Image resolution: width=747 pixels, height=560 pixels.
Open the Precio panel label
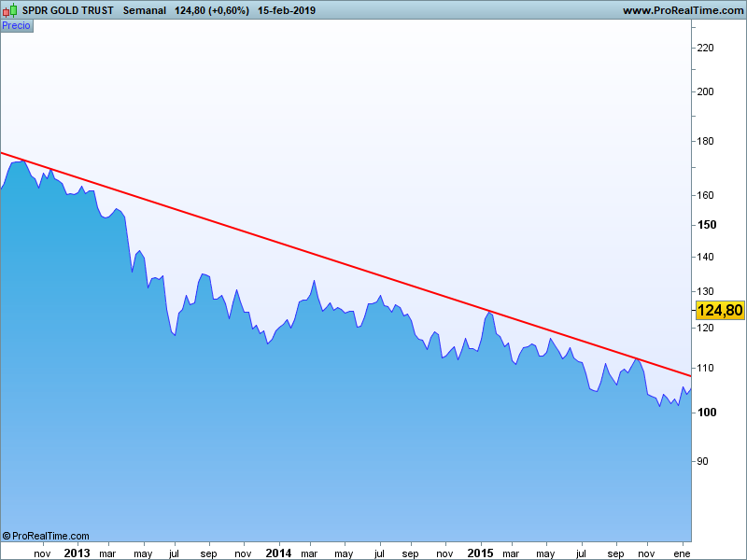[x=16, y=25]
